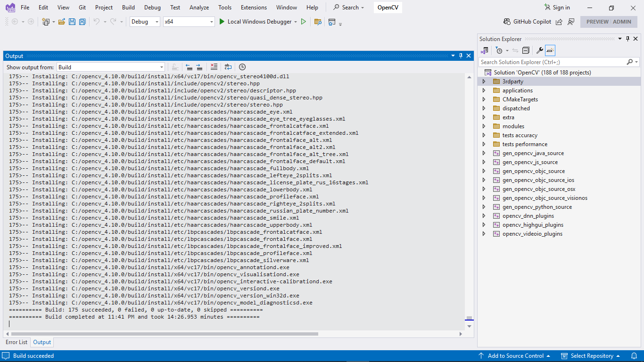The width and height of the screenshot is (644, 362).
Task: Collapse All in Solution Explorer
Action: (526, 50)
